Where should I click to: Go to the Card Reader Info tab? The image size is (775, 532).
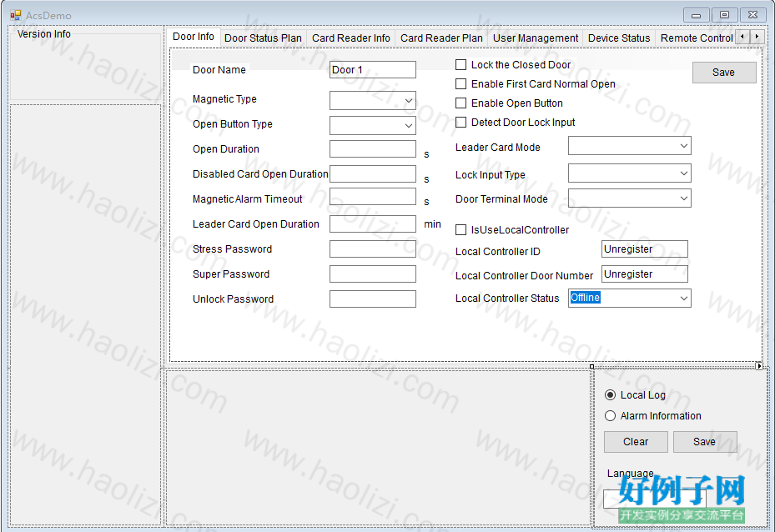click(351, 38)
